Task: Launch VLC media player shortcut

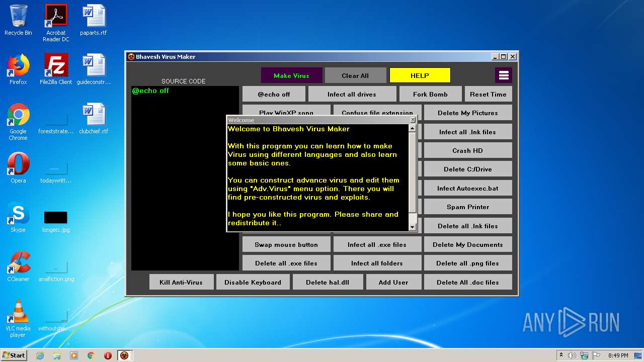Action: pyautogui.click(x=18, y=319)
